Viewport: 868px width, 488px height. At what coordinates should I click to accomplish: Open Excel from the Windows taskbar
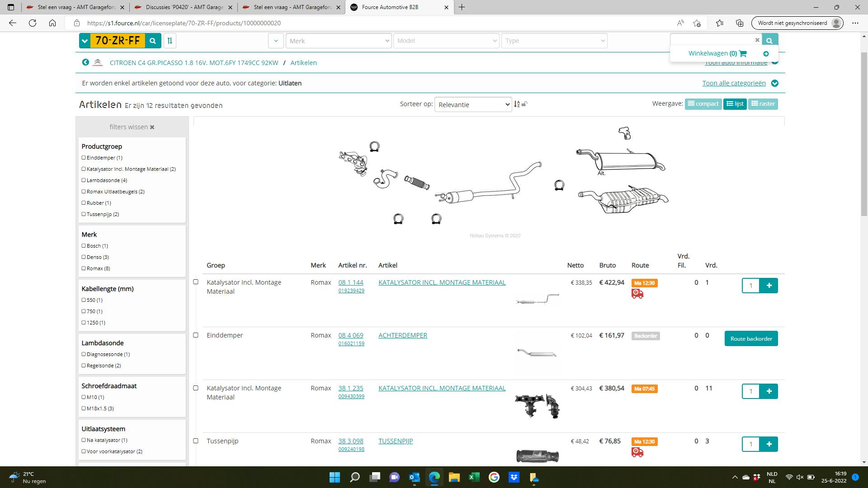(x=474, y=477)
